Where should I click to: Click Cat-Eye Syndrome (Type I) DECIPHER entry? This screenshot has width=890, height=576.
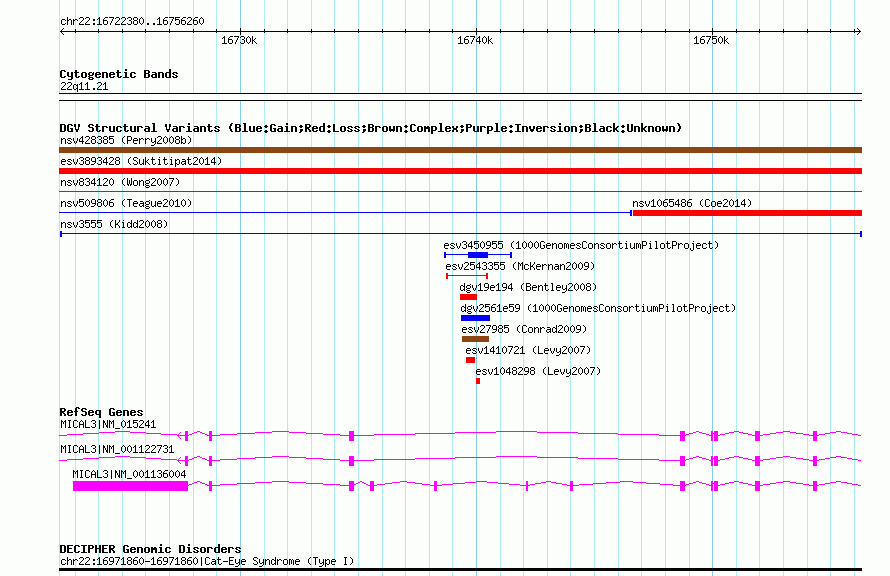coord(207,561)
